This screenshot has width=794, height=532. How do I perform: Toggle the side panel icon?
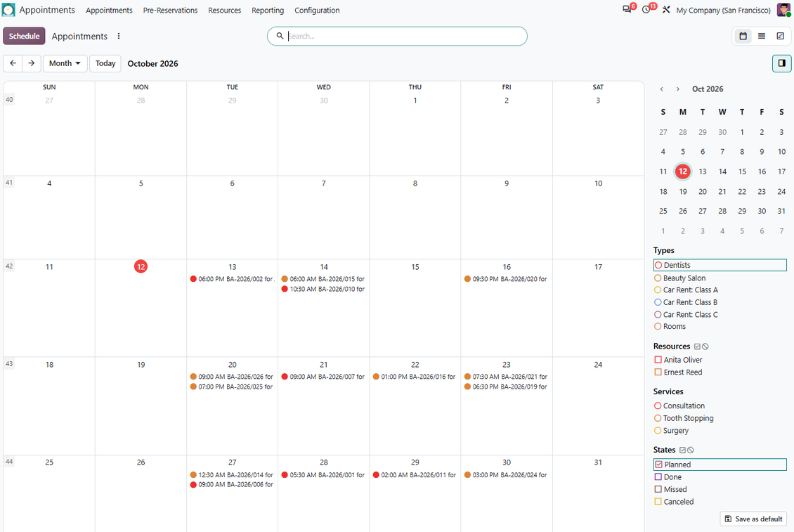[x=782, y=63]
